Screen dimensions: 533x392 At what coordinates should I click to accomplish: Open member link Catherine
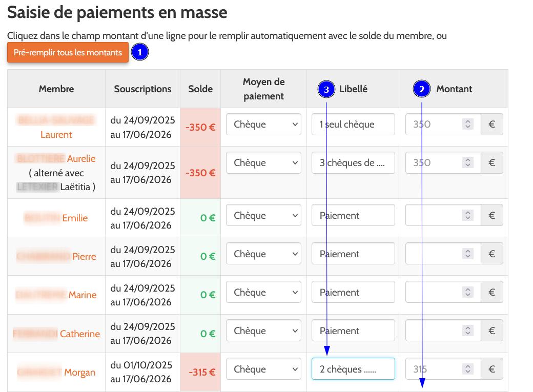coord(79,334)
